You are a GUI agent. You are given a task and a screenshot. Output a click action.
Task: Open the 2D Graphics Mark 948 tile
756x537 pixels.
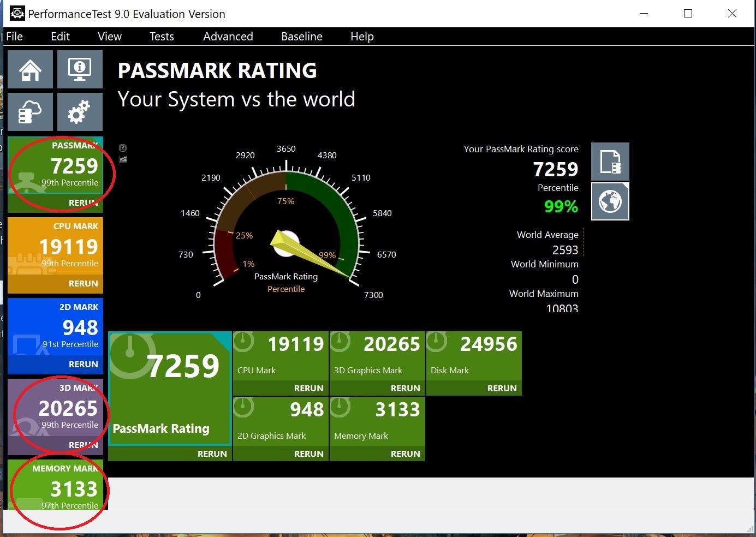click(x=281, y=421)
